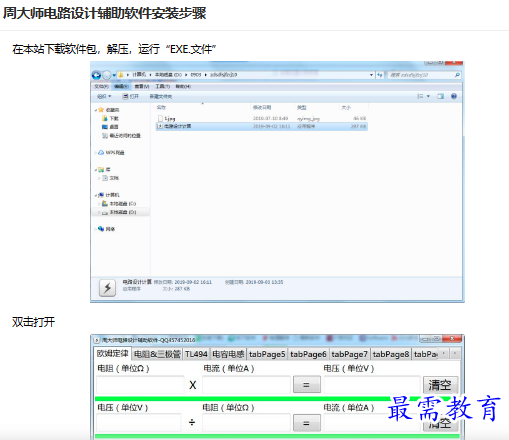This screenshot has height=440, width=509.
Task: Click the magnifier icon in Explorer search box
Action: click(457, 75)
